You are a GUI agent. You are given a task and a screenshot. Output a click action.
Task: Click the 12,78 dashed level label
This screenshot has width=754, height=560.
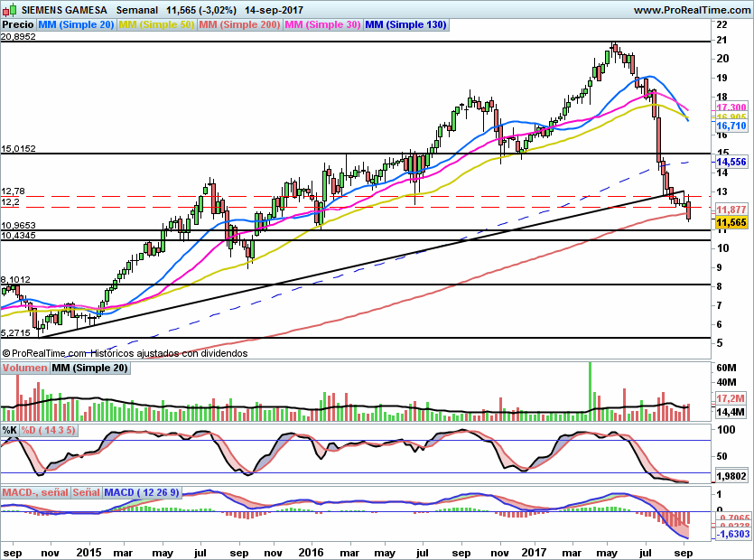13,191
